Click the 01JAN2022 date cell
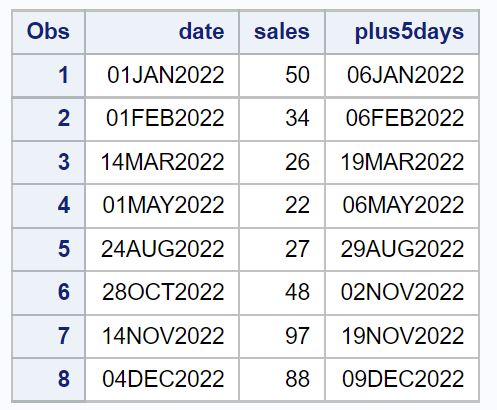Viewport: 497px width, 410px height. coord(162,75)
